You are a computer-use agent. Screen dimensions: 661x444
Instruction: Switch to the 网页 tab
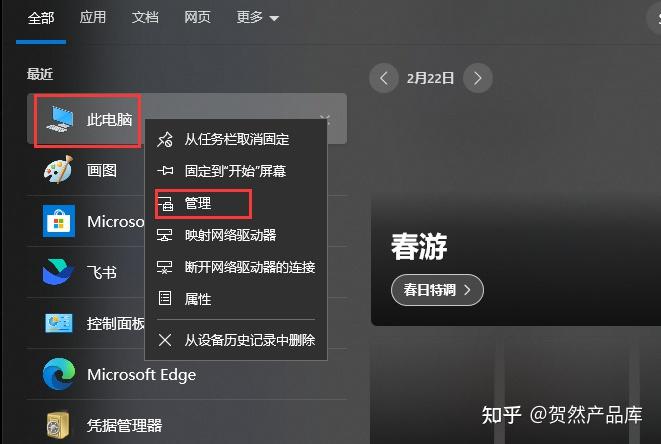tap(197, 17)
